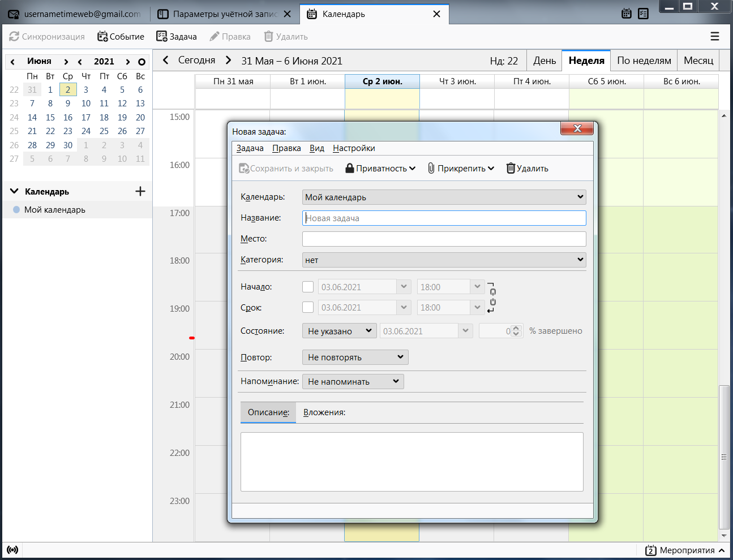Image resolution: width=733 pixels, height=560 pixels.
Task: Expand the Повтор repeat dropdown
Action: (x=355, y=357)
